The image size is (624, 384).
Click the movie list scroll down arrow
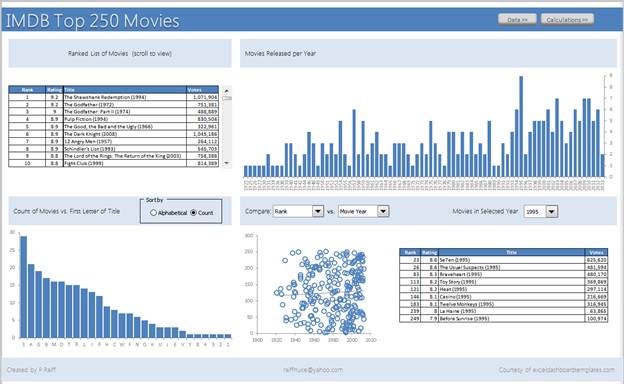click(227, 163)
